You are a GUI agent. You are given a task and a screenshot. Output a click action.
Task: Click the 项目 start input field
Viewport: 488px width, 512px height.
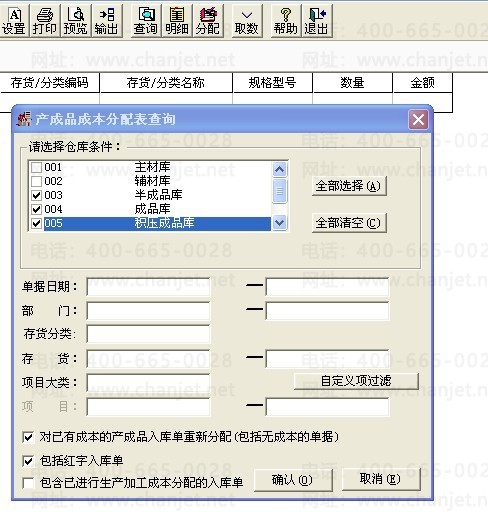click(x=148, y=407)
